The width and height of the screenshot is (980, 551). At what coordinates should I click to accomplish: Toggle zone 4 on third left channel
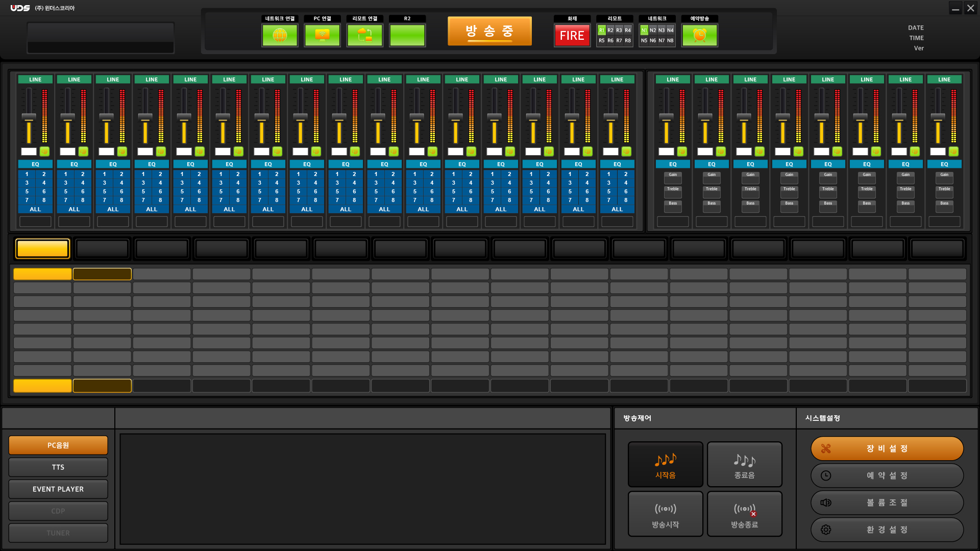121,183
